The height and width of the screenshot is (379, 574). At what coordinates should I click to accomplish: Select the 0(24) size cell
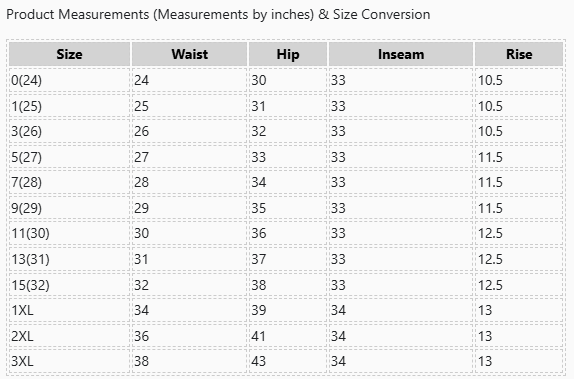tap(70, 80)
